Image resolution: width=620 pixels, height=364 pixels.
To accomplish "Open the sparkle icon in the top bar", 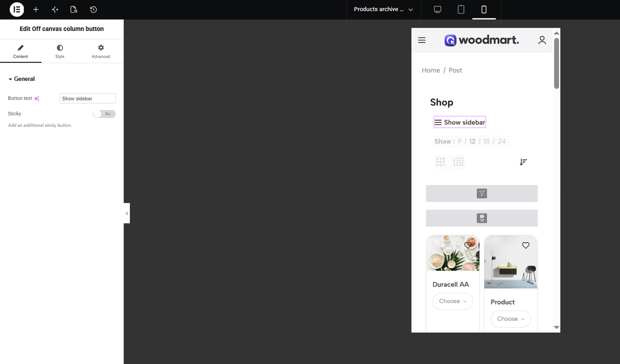I will [55, 9].
